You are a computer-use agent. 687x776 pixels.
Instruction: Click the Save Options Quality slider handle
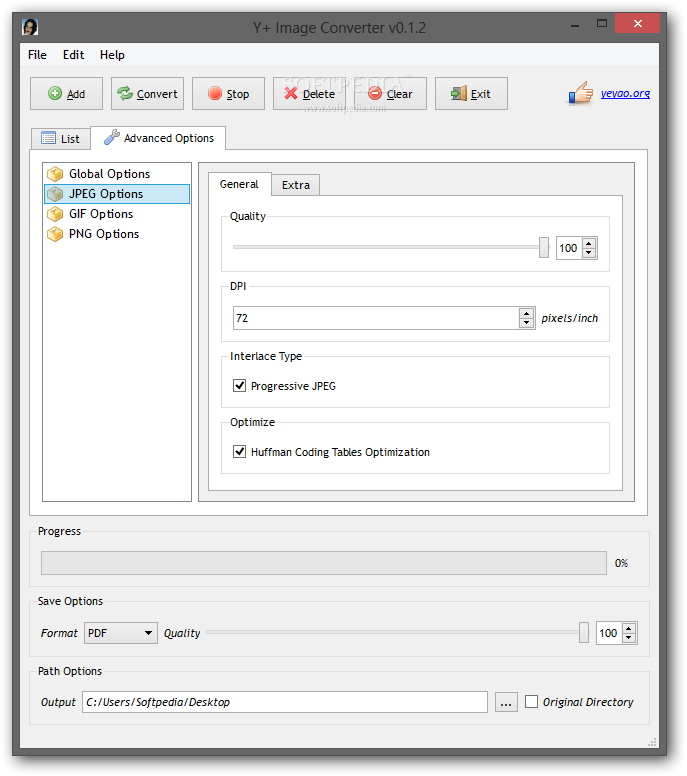pyautogui.click(x=584, y=632)
